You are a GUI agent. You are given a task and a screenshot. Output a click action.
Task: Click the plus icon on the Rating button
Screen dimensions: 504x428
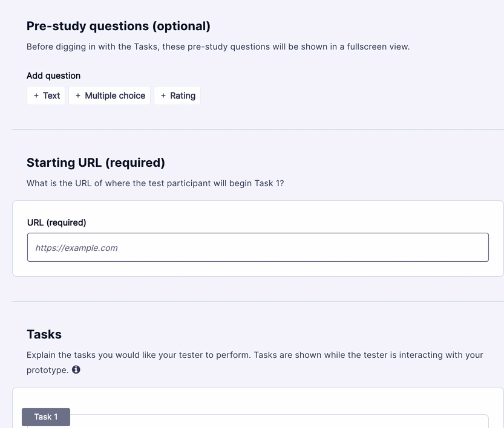coord(163,96)
